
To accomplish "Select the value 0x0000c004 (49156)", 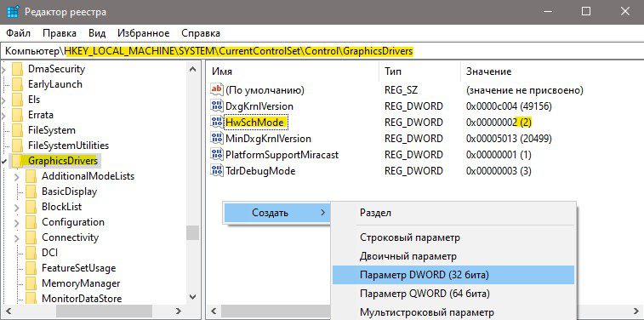I will pos(509,106).
